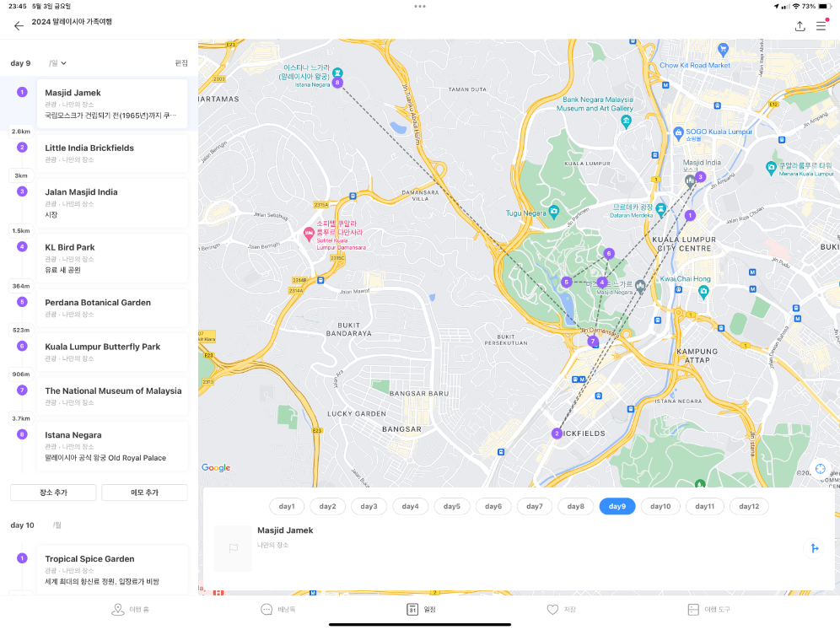Go to 여행 홈 travel home tab

[x=130, y=610]
